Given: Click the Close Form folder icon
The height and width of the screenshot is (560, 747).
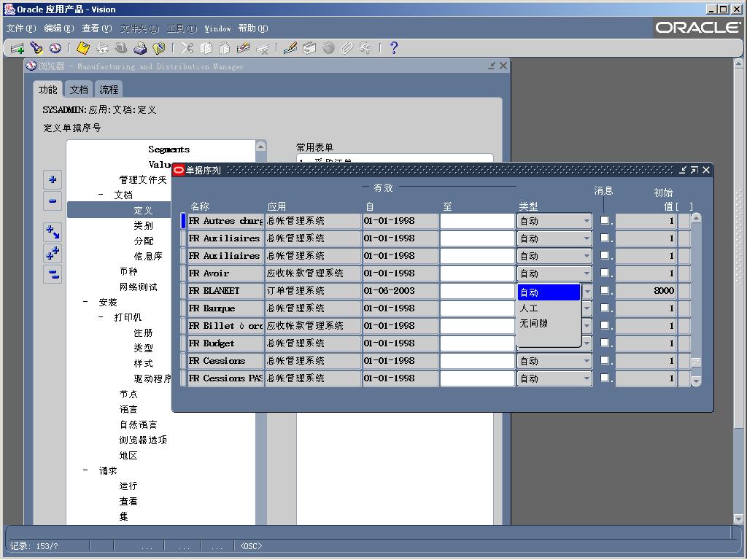Looking at the screenshot, I should 158,48.
